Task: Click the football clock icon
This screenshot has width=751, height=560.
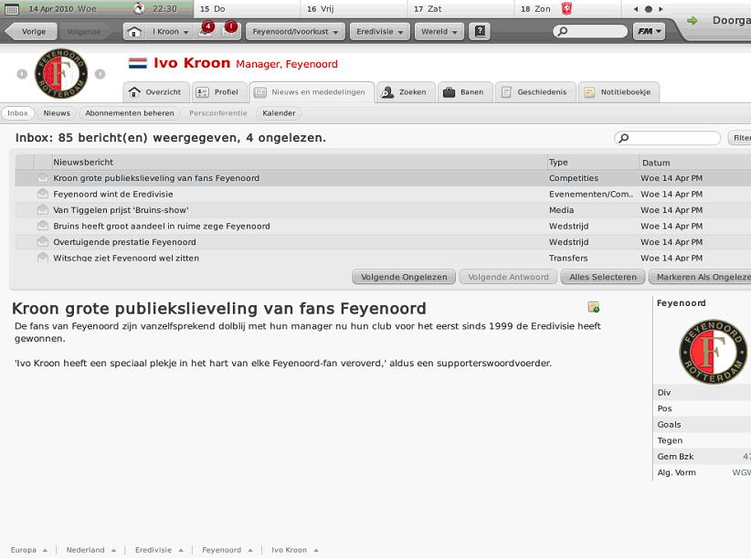Action: click(139, 8)
